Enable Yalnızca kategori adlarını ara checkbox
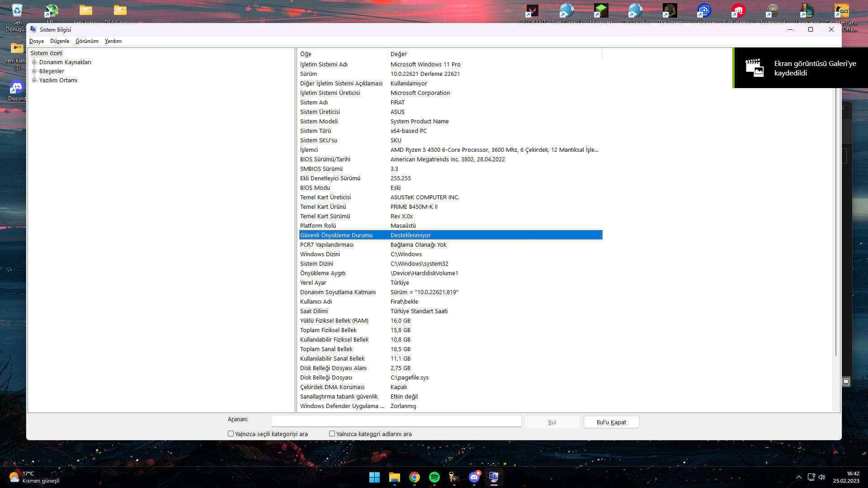This screenshot has height=488, width=868. click(x=332, y=434)
